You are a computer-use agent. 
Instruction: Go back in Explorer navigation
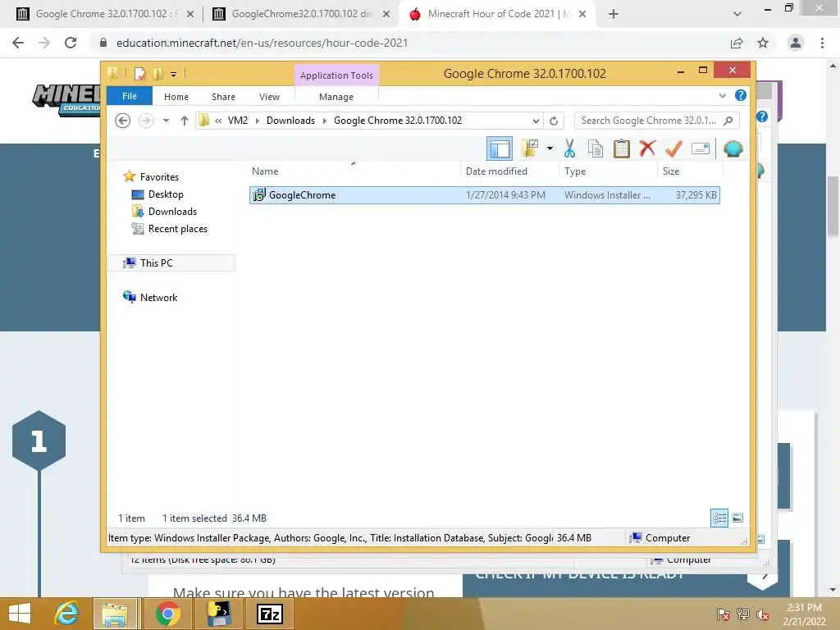123,121
